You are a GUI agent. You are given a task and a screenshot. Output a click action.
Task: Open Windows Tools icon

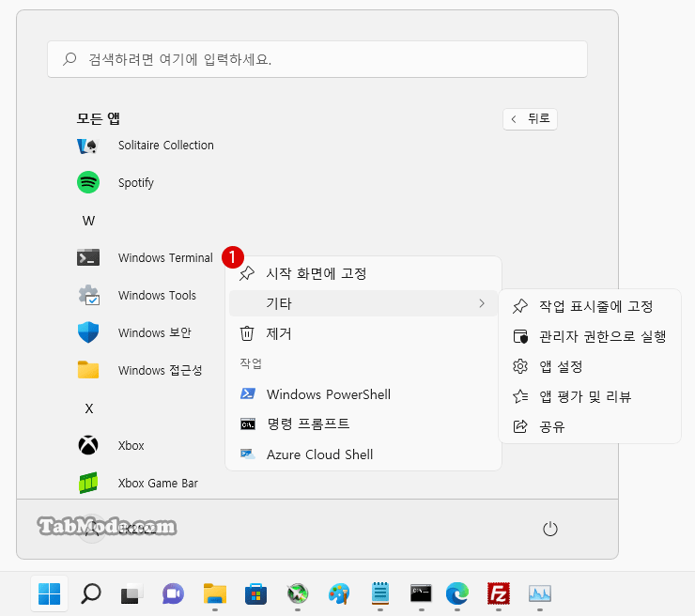[88, 295]
